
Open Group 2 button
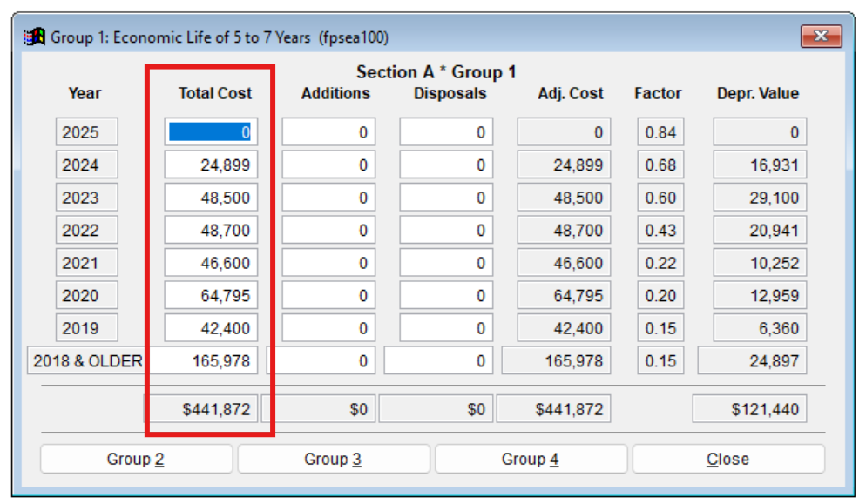click(x=136, y=459)
